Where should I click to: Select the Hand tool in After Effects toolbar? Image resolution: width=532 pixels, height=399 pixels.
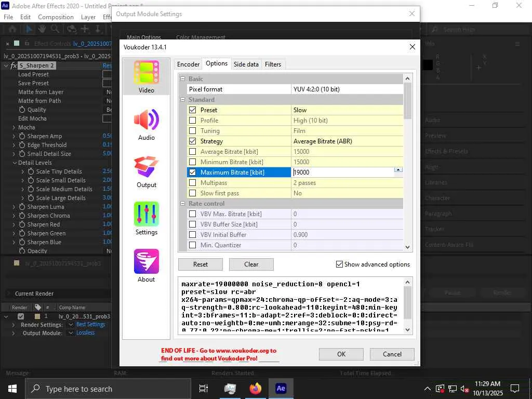42,29
